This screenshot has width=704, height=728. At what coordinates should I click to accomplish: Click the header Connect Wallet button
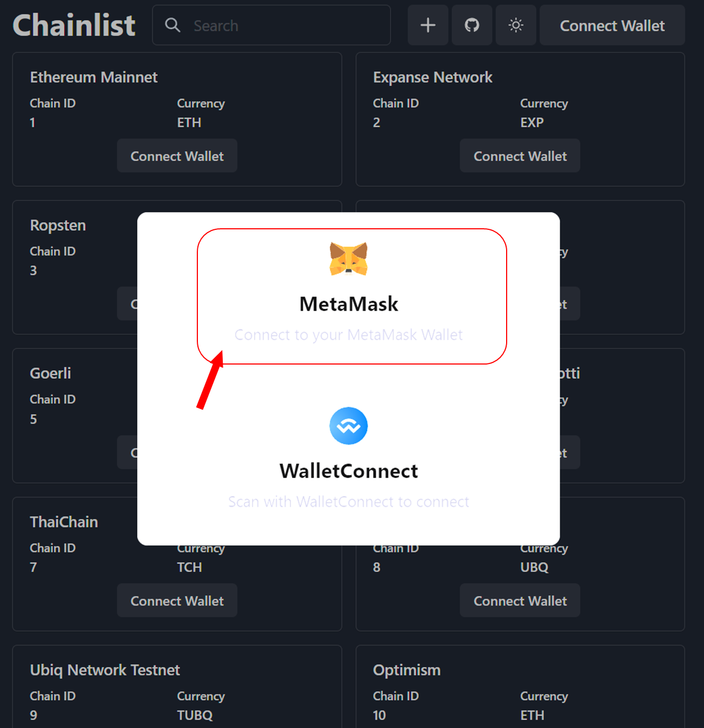coord(612,25)
